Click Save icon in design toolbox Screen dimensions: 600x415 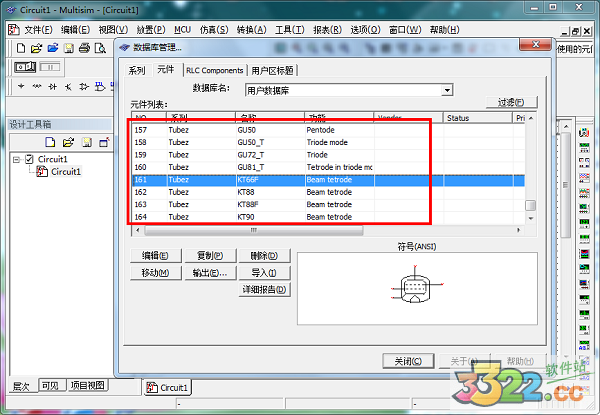pyautogui.click(x=87, y=143)
